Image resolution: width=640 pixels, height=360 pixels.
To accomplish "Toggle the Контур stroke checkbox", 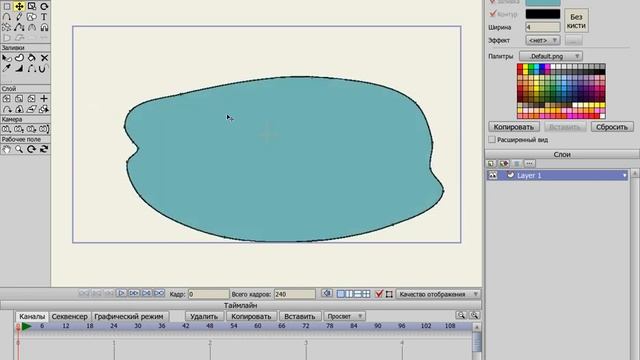I will 492,14.
